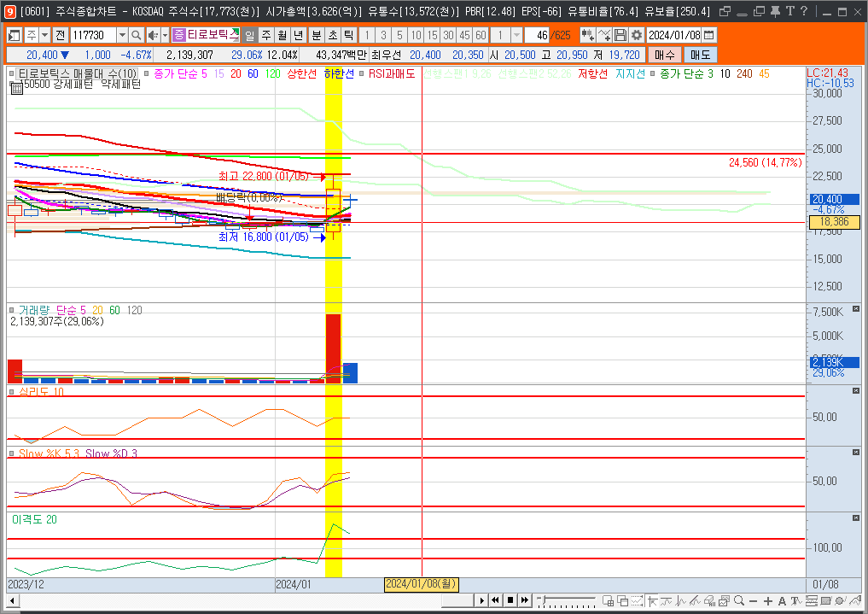
Task: Select the 30 minute interval button
Action: (448, 35)
